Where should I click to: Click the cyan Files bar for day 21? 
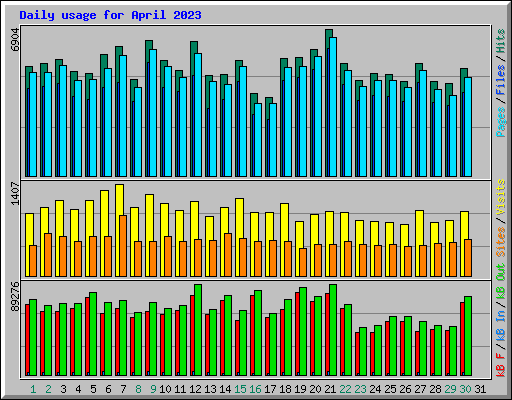(x=333, y=107)
